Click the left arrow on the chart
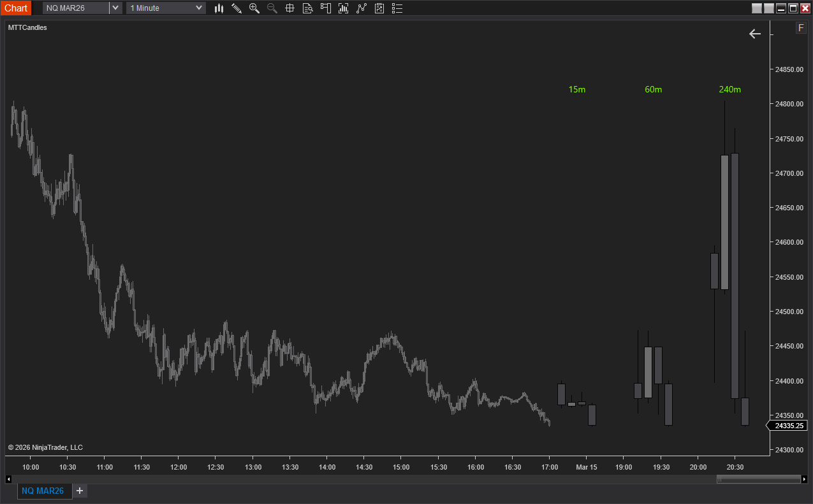This screenshot has width=813, height=504. pyautogui.click(x=755, y=34)
